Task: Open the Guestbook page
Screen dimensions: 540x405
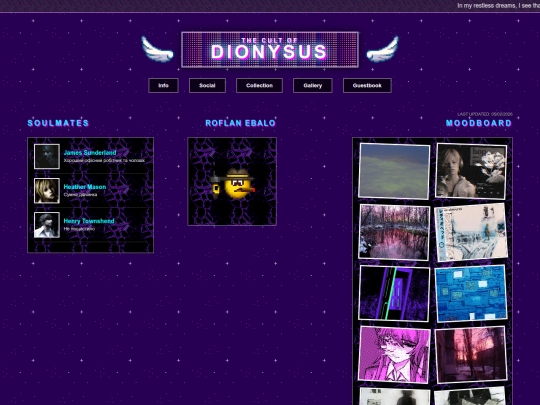Action: pos(367,85)
